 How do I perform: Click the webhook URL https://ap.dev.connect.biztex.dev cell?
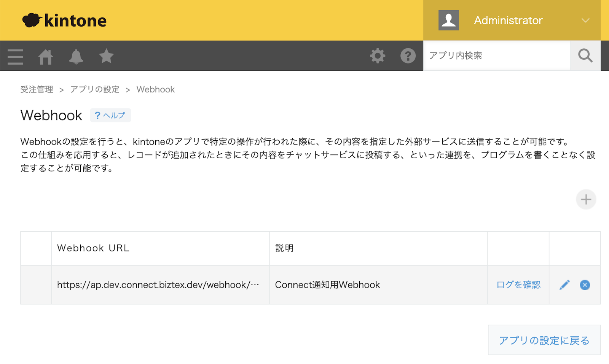160,285
